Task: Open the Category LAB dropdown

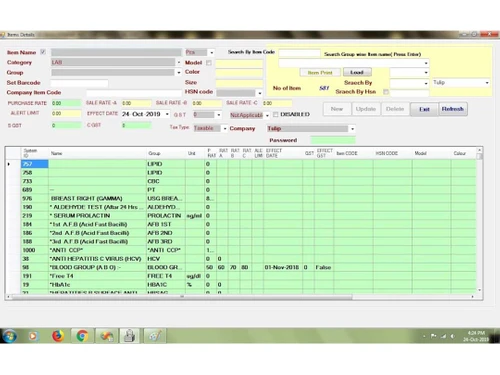Action: click(179, 62)
